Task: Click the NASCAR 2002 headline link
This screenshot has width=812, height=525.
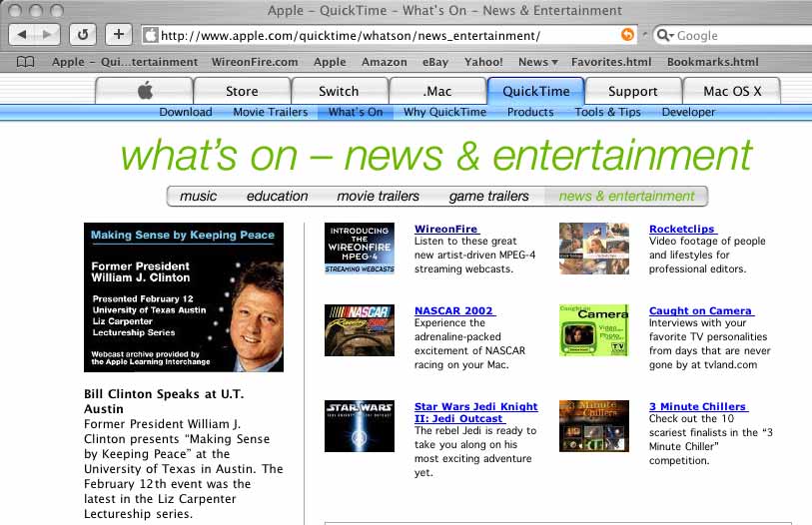Action: tap(454, 310)
